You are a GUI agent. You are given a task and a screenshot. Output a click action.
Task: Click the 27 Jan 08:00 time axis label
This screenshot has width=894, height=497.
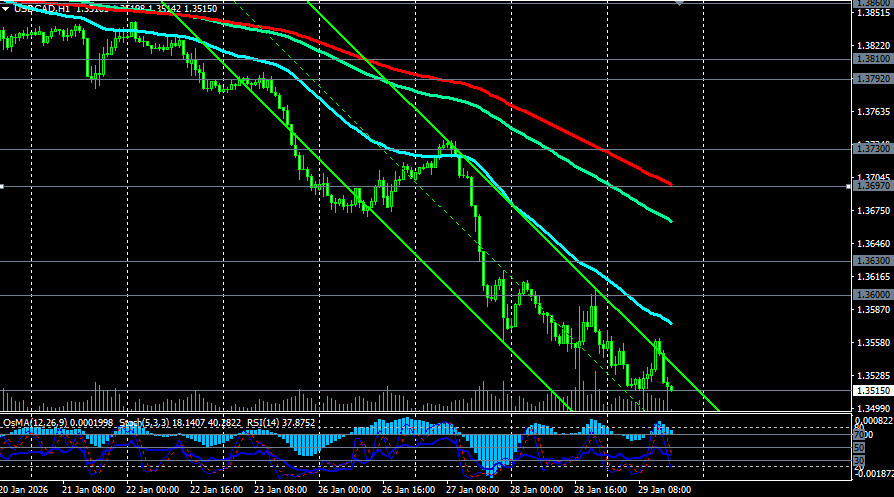coord(473,491)
